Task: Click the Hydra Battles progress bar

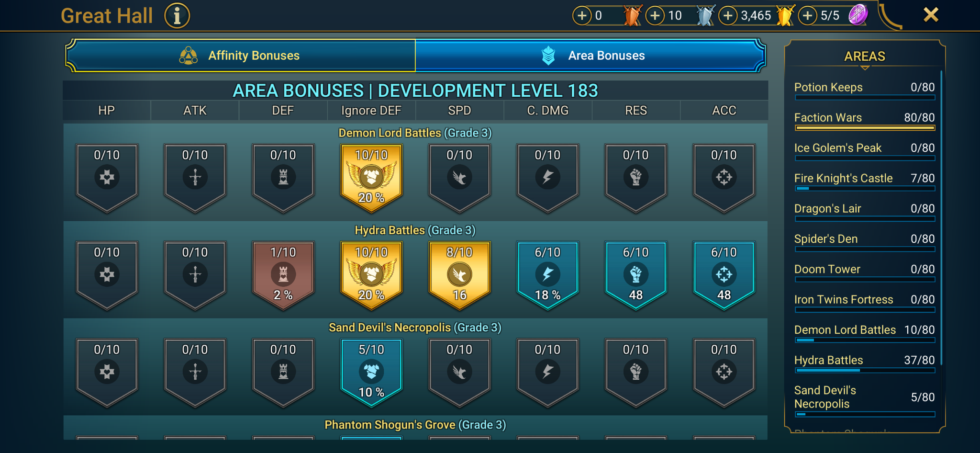Action: pyautogui.click(x=865, y=370)
